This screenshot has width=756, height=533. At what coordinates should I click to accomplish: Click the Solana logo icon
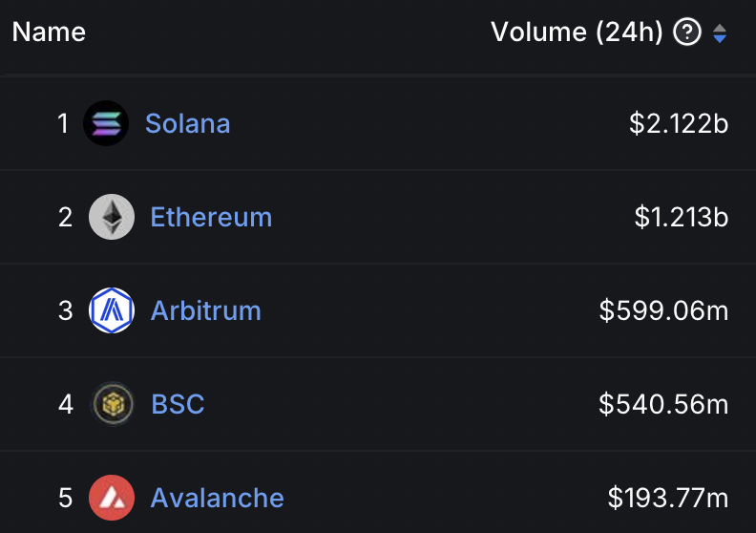point(106,123)
